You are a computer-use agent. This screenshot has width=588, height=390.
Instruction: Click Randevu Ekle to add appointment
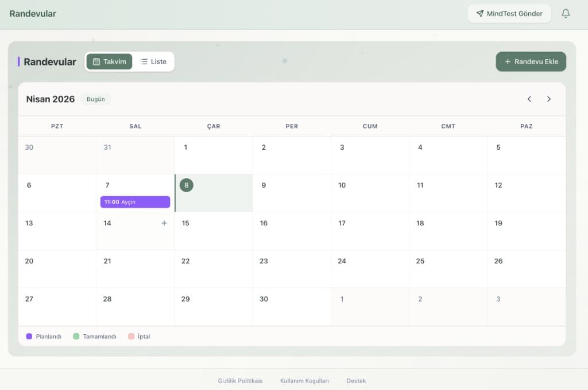[x=531, y=62]
